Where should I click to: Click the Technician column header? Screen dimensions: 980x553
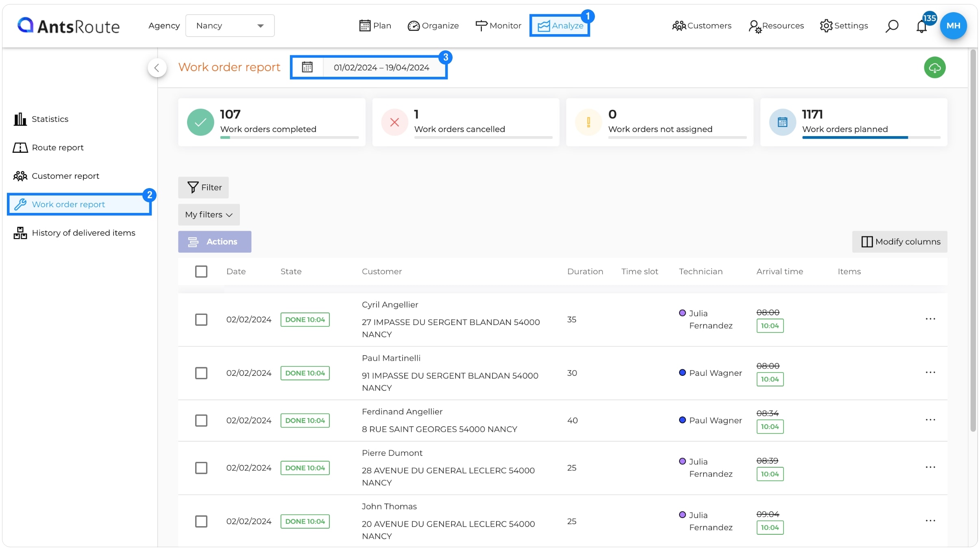[700, 271]
